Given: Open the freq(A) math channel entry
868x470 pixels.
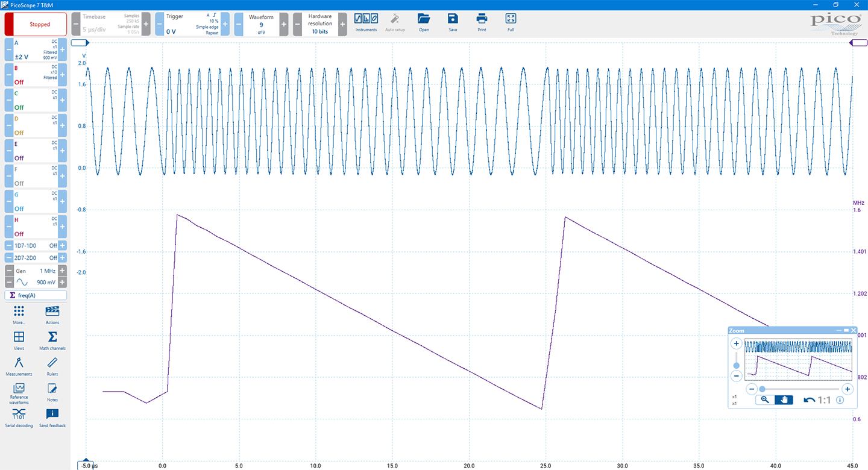Looking at the screenshot, I should (36, 295).
